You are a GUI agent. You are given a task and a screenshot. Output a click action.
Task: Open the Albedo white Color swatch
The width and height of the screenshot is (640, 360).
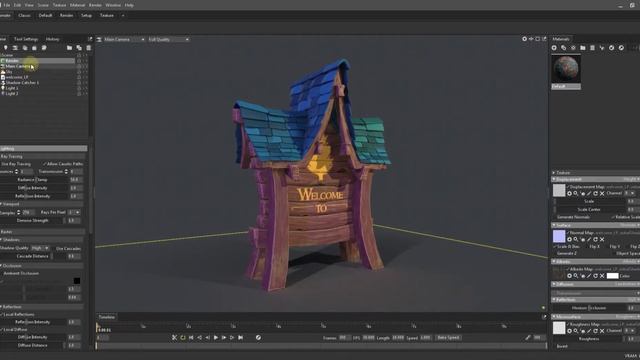[613, 276]
